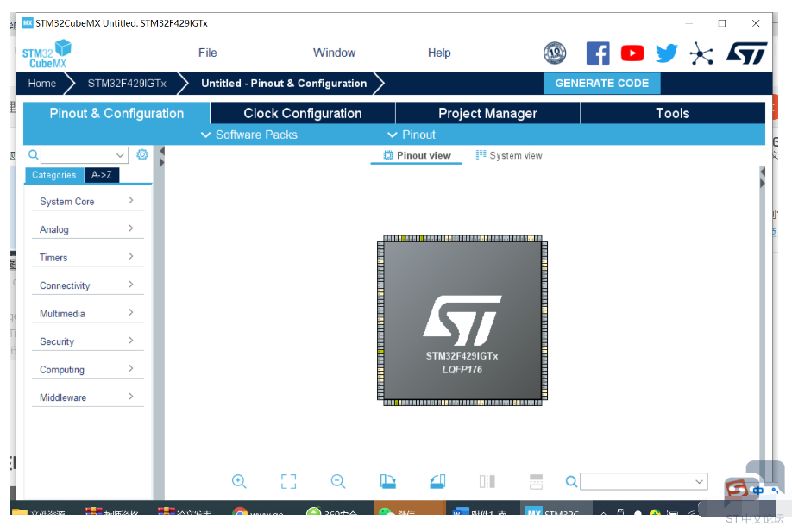The image size is (792, 532).
Task: Open the Clock Configuration tab
Action: tap(302, 113)
